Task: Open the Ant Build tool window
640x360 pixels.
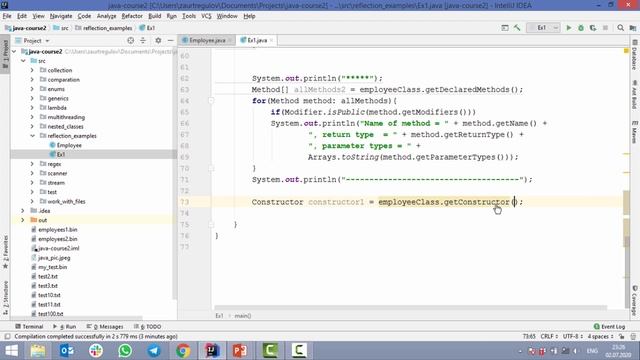Action: coord(635,95)
